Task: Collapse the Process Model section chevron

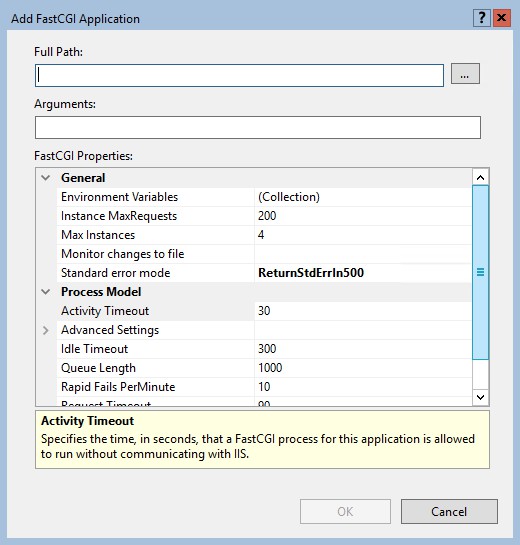Action: pyautogui.click(x=46, y=292)
